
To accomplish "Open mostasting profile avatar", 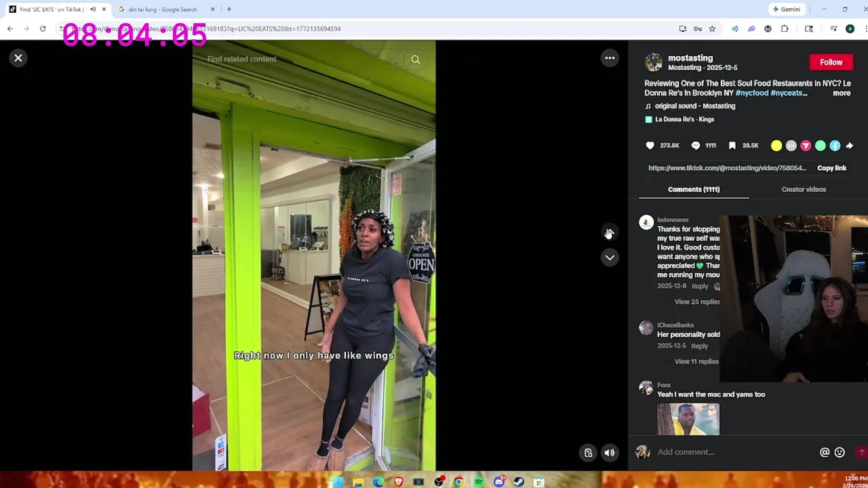I will (653, 62).
